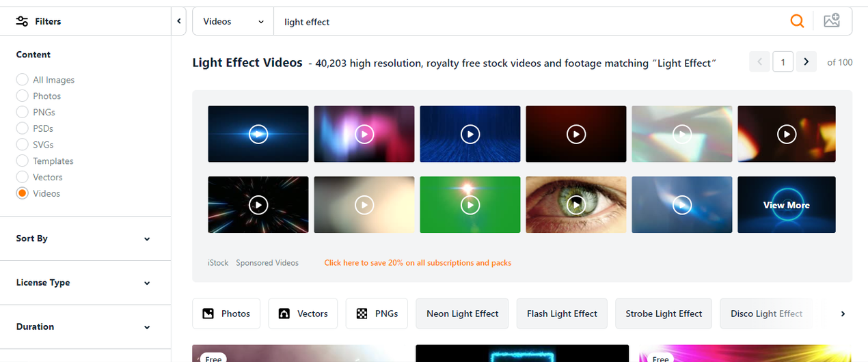Filter by Neon Light Effect tag
868x362 pixels.
462,314
